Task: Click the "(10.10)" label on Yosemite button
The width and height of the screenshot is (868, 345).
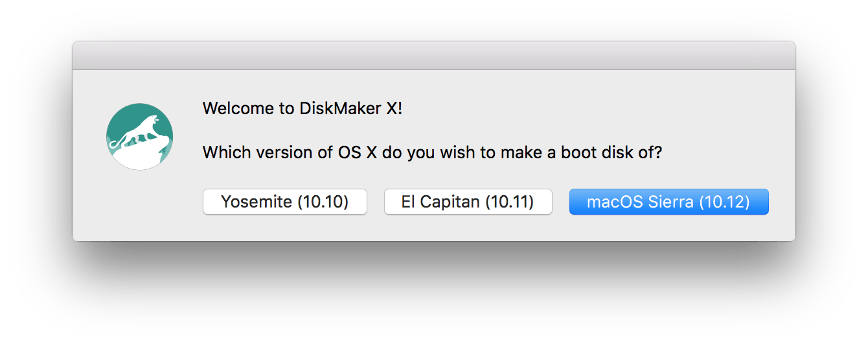Action: pos(323,202)
